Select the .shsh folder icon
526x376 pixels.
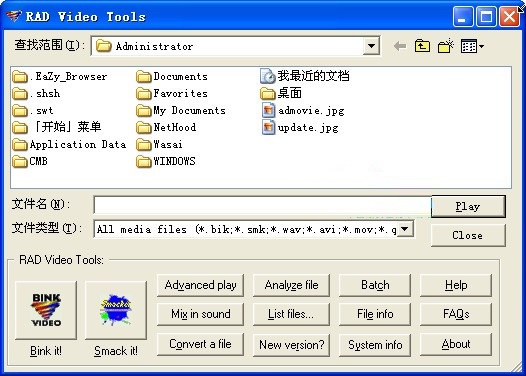click(20, 94)
